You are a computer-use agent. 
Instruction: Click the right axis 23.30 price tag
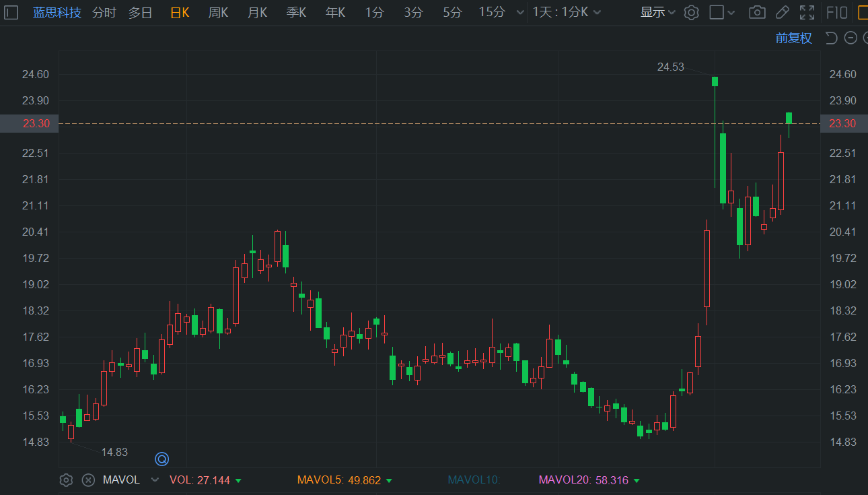(843, 123)
